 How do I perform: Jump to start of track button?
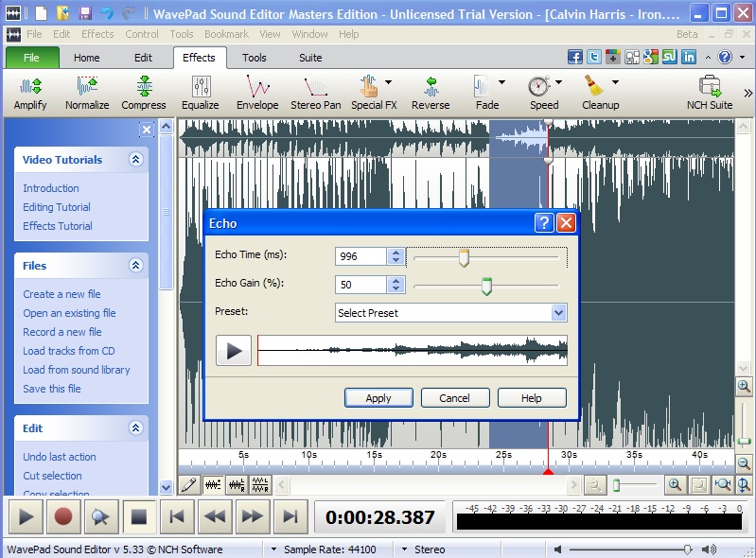click(177, 516)
